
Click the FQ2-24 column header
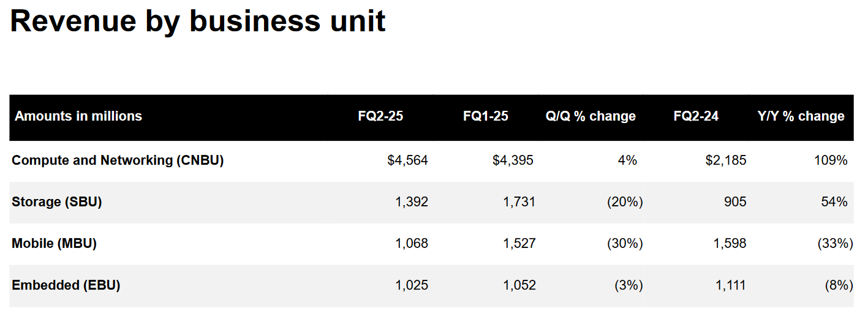[x=696, y=116]
